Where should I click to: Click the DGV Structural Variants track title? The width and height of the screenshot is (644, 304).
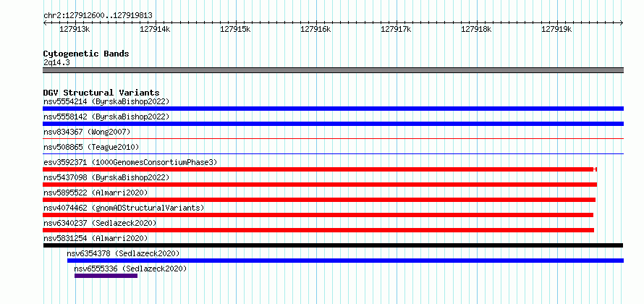pyautogui.click(x=101, y=93)
